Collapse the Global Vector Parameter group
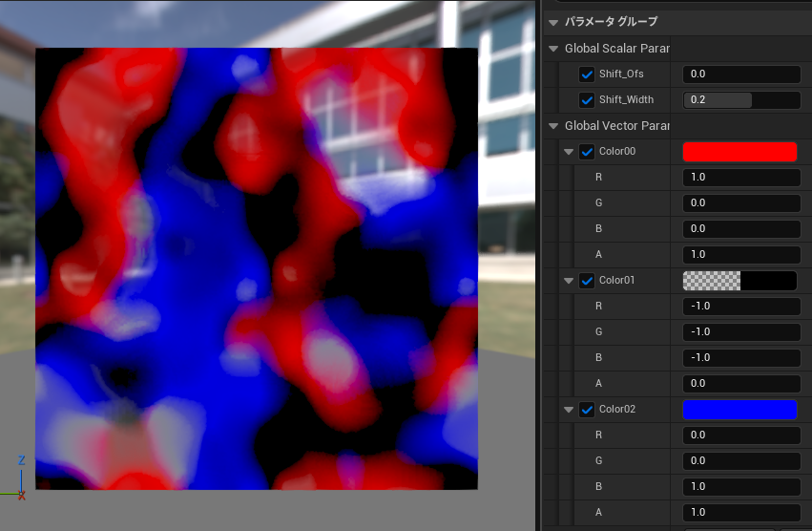812x531 pixels. click(554, 126)
